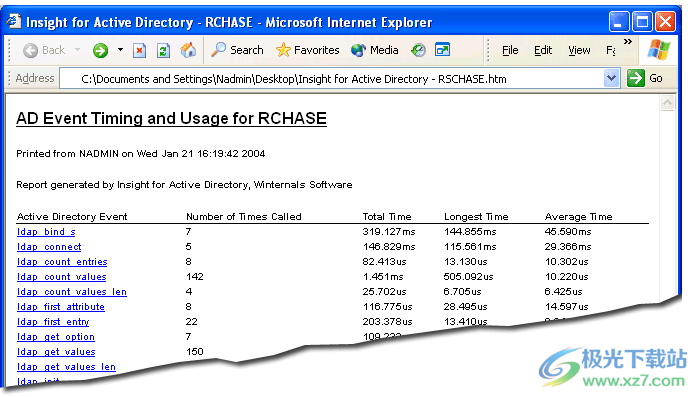
Task: Click the average time value 14.597us
Action: tap(566, 307)
